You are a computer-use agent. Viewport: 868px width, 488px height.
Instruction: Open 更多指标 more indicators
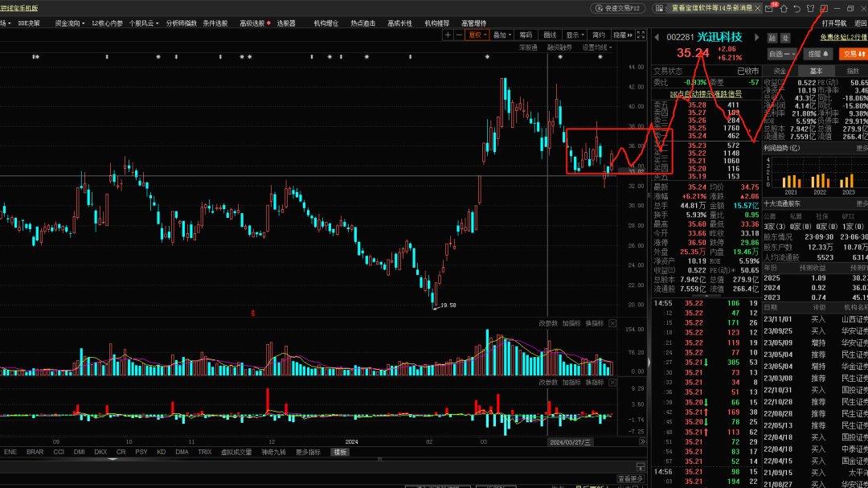point(308,452)
